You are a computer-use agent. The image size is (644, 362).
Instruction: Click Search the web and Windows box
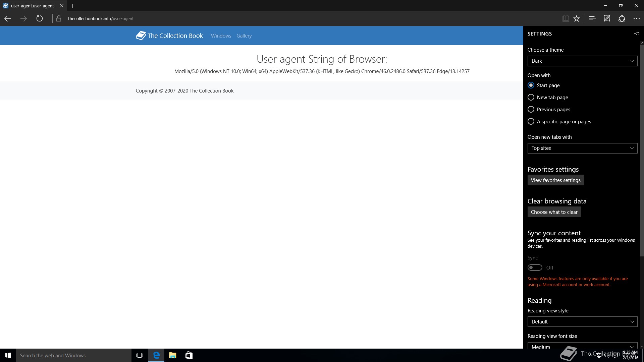tap(74, 355)
